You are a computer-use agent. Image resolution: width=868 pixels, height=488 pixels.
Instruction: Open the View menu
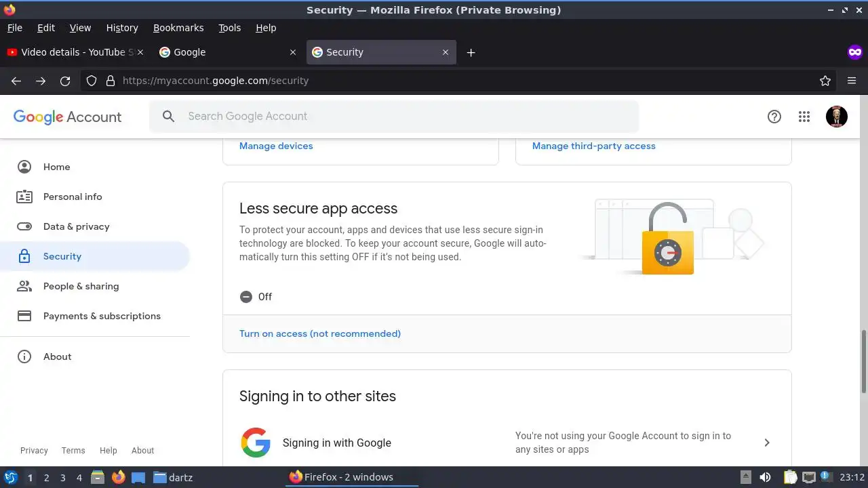tap(80, 28)
